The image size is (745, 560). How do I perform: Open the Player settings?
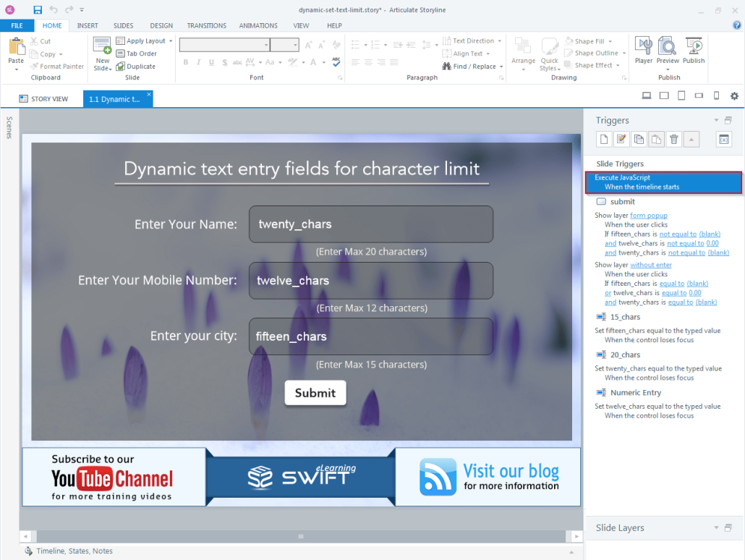point(643,51)
